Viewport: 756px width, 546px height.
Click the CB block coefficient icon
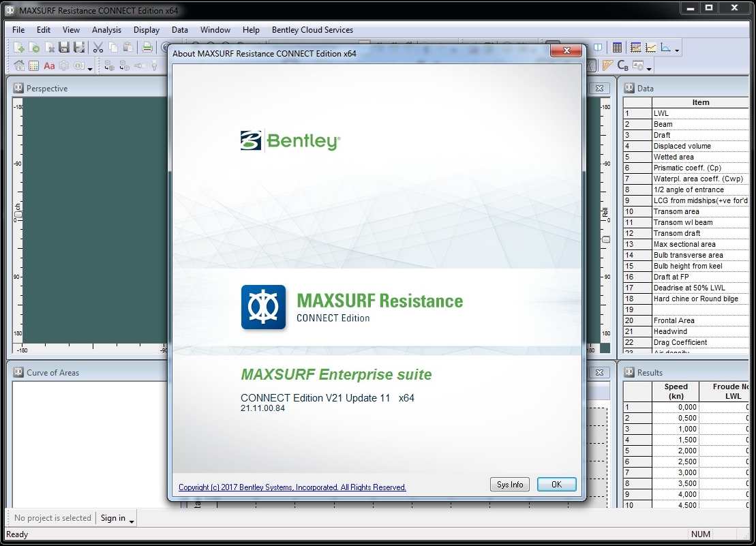[623, 65]
